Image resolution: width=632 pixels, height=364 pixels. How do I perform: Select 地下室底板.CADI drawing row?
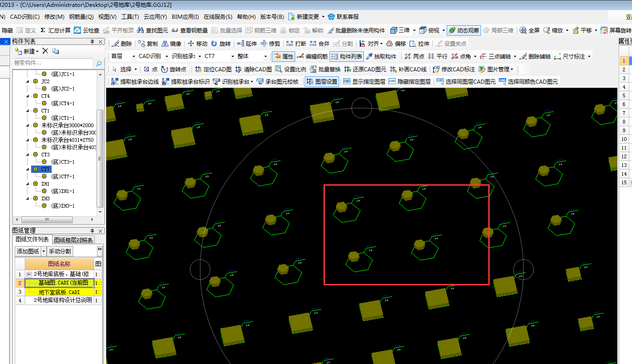click(x=59, y=292)
